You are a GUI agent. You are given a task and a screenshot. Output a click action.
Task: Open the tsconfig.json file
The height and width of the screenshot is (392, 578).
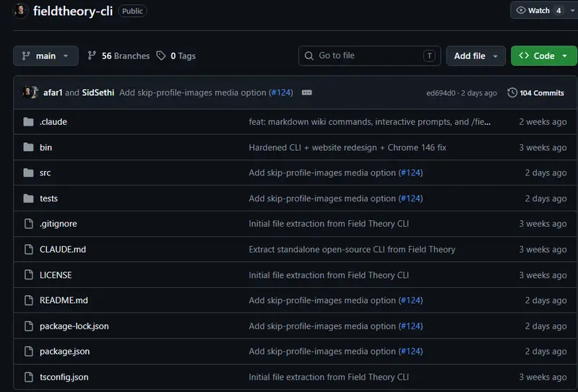pos(64,377)
